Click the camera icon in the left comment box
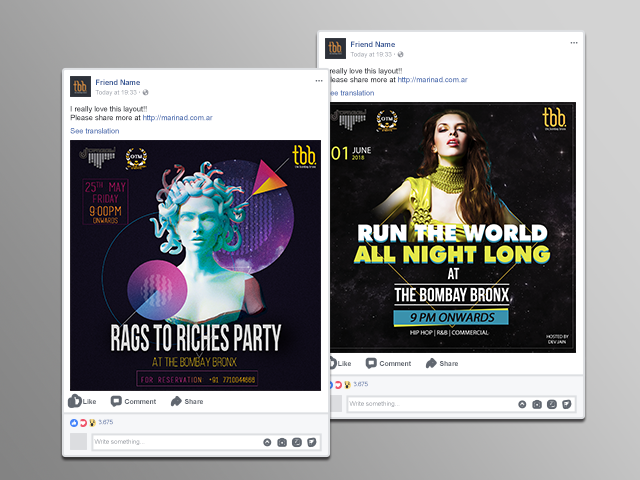Viewport: 640px width, 480px height. (x=282, y=442)
